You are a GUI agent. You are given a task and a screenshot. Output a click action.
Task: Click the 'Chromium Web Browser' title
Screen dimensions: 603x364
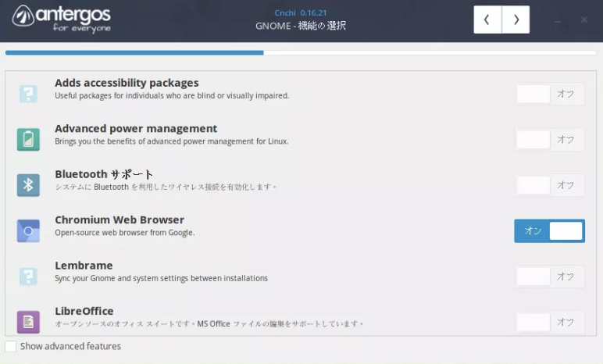point(120,219)
